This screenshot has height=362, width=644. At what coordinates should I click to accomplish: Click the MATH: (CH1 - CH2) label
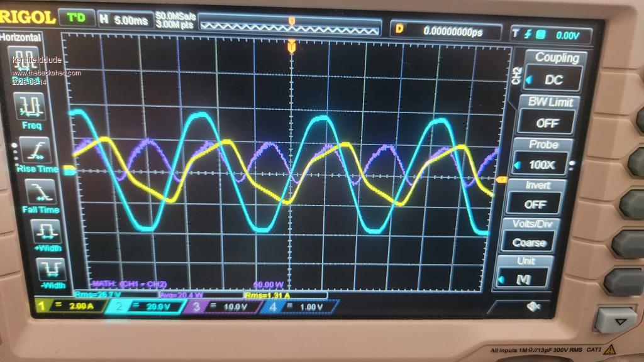[130, 284]
